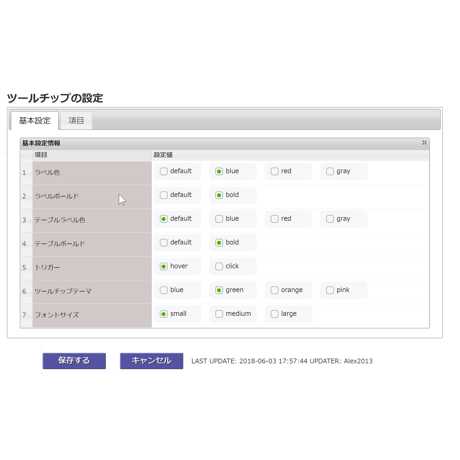Pick green ツールチップテーマ
The width and height of the screenshot is (460, 460).
point(219,290)
